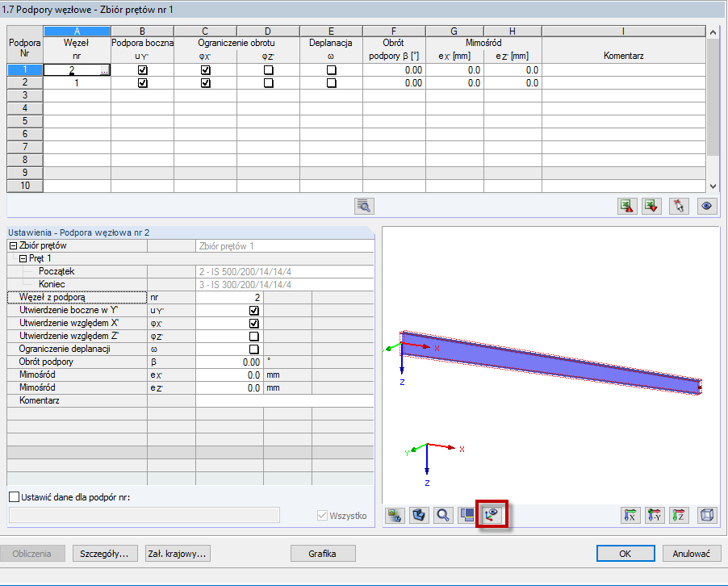
Task: Select column A header in table
Action: point(77,31)
